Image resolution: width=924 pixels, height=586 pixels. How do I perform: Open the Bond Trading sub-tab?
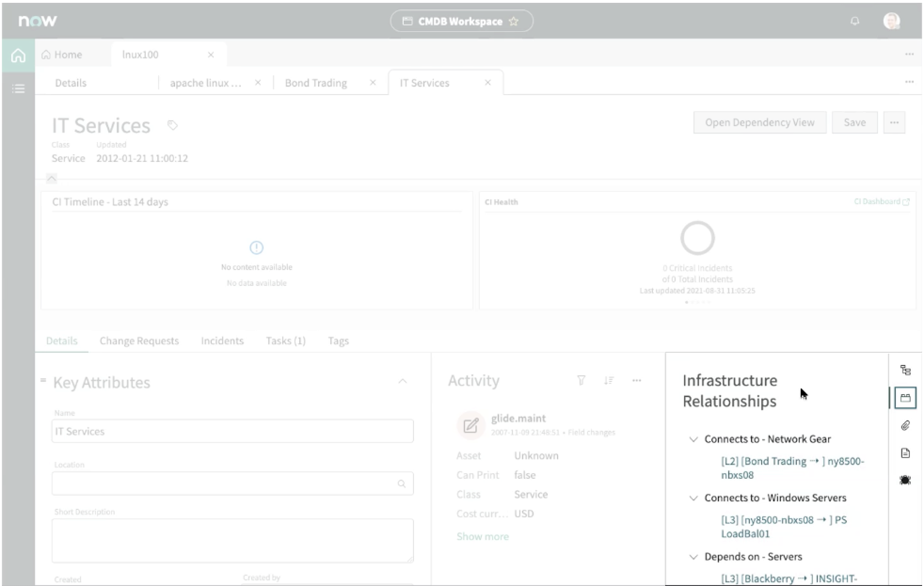pos(316,83)
